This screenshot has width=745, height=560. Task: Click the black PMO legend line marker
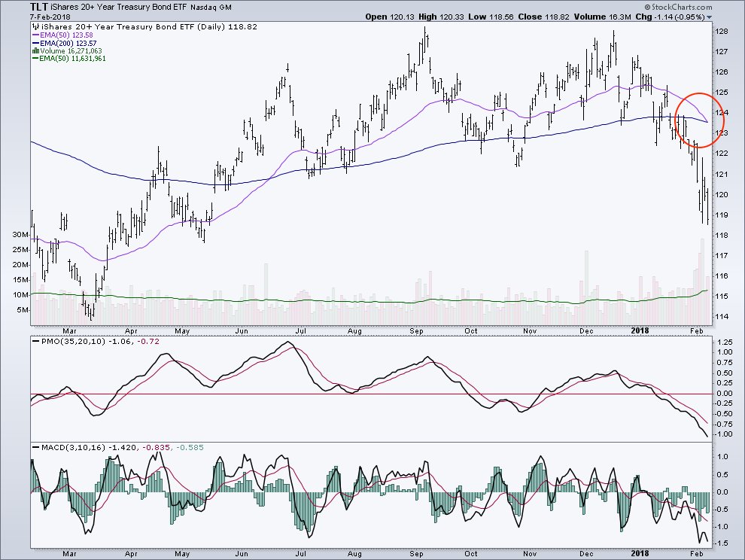(x=35, y=341)
